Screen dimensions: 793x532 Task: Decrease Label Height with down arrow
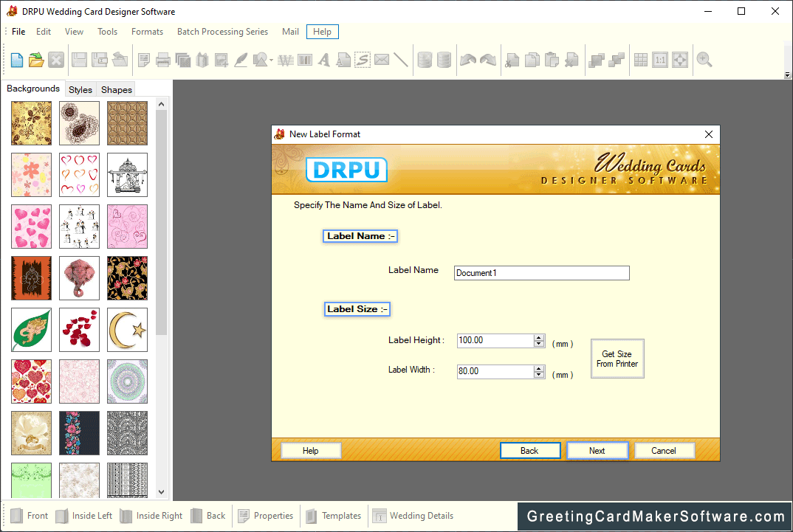pos(539,344)
